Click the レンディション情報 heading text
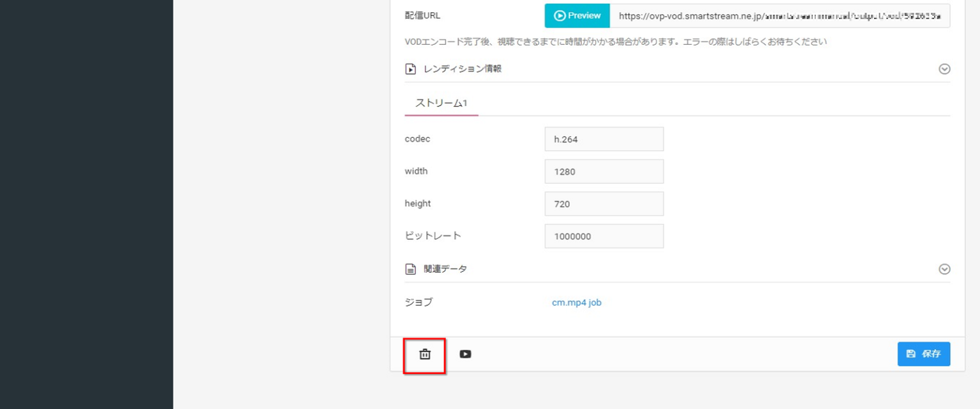This screenshot has height=409, width=980. tap(463, 68)
